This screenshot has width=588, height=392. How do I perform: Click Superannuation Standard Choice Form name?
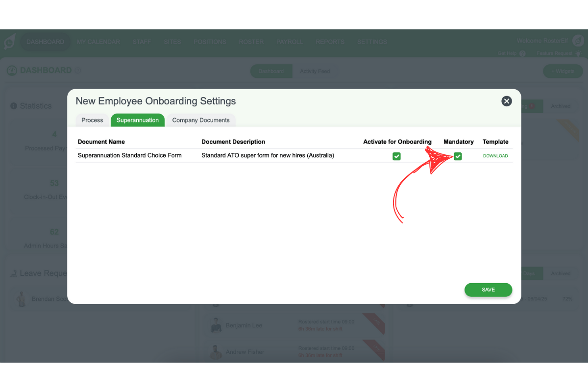pyautogui.click(x=130, y=155)
